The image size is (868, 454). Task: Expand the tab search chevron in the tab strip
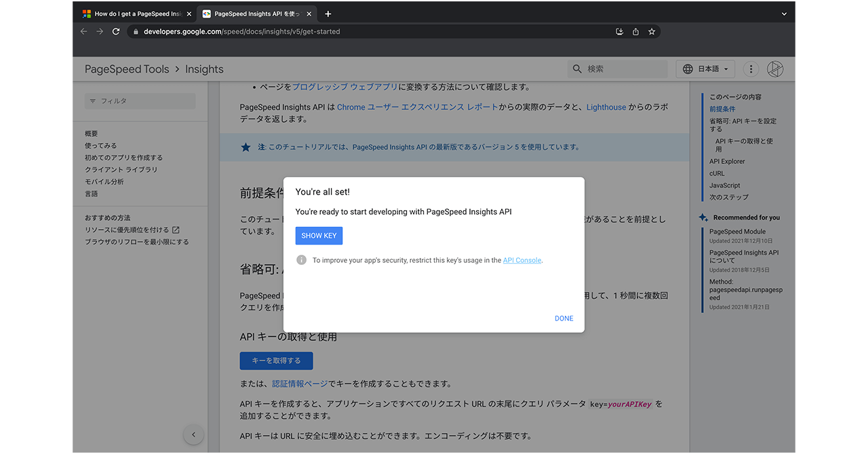(784, 14)
